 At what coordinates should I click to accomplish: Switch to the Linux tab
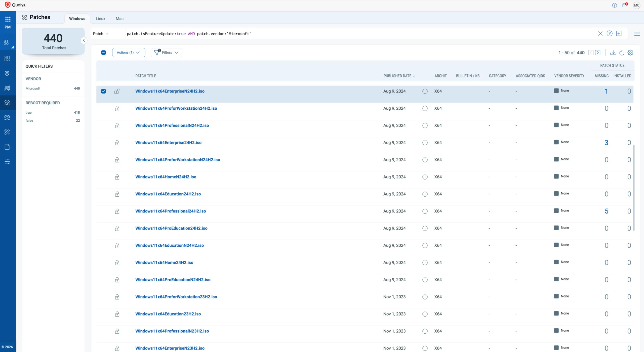point(100,19)
